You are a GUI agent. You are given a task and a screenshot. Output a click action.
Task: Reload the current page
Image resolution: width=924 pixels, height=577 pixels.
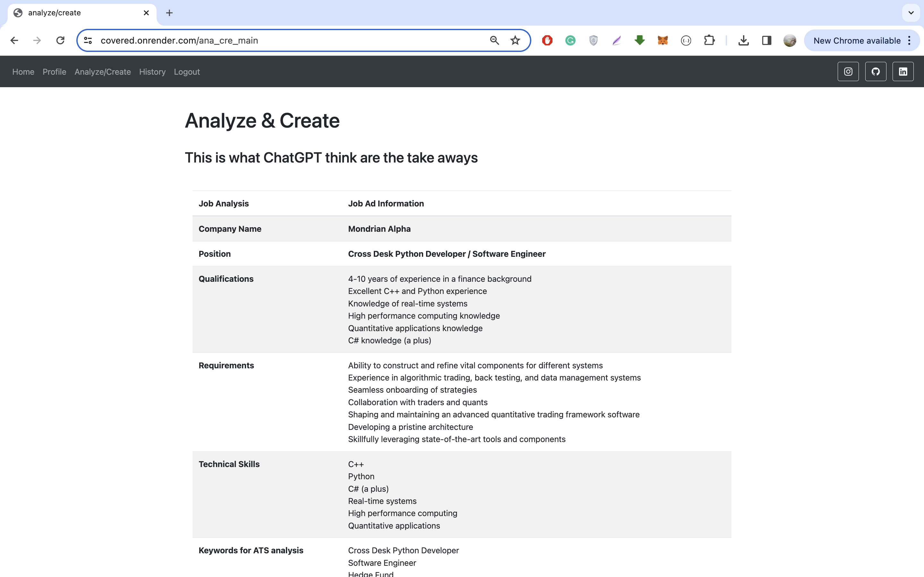point(60,40)
